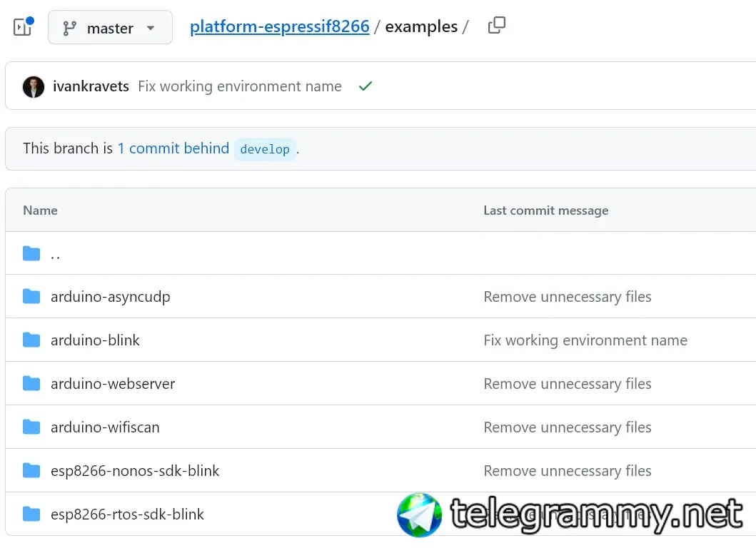Open the platform-espressif8266 repository link
The width and height of the screenshot is (756, 558).
279,27
